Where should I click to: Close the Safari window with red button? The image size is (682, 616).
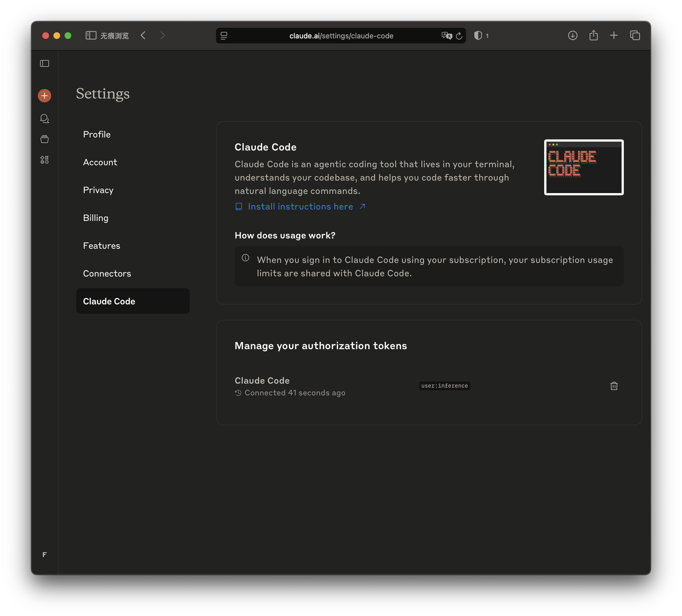coord(46,36)
